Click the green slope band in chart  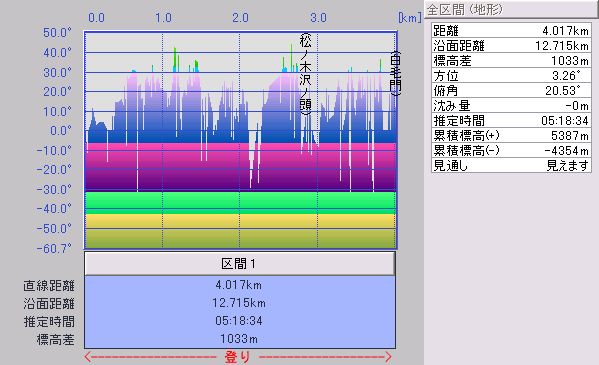pyautogui.click(x=240, y=203)
